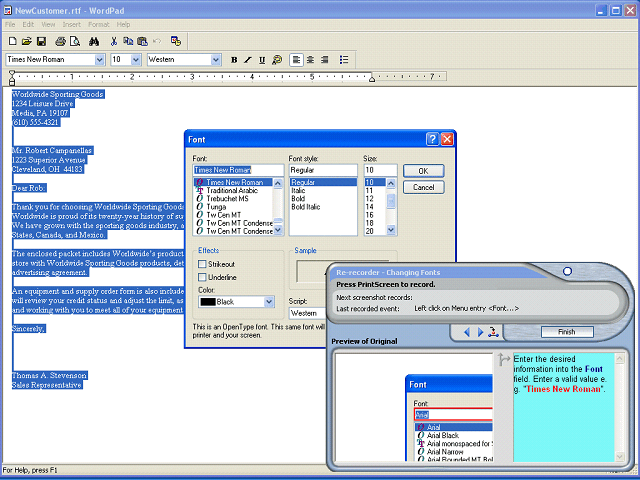
Task: Select size 12 in size list
Action: click(x=369, y=199)
